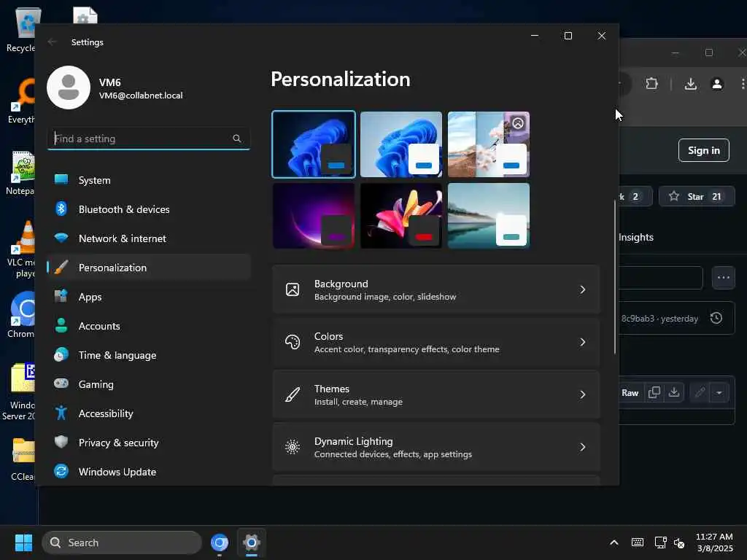Select the Personalization category in the sidebar
The height and width of the screenshot is (560, 747).
[x=149, y=268]
